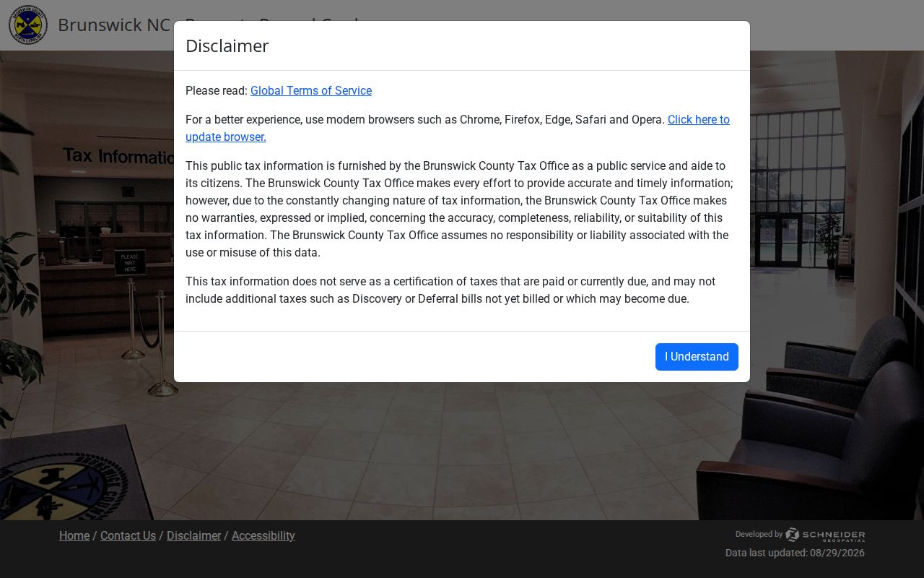This screenshot has width=924, height=578.
Task: Open the Global Terms of Service link
Action: [311, 91]
